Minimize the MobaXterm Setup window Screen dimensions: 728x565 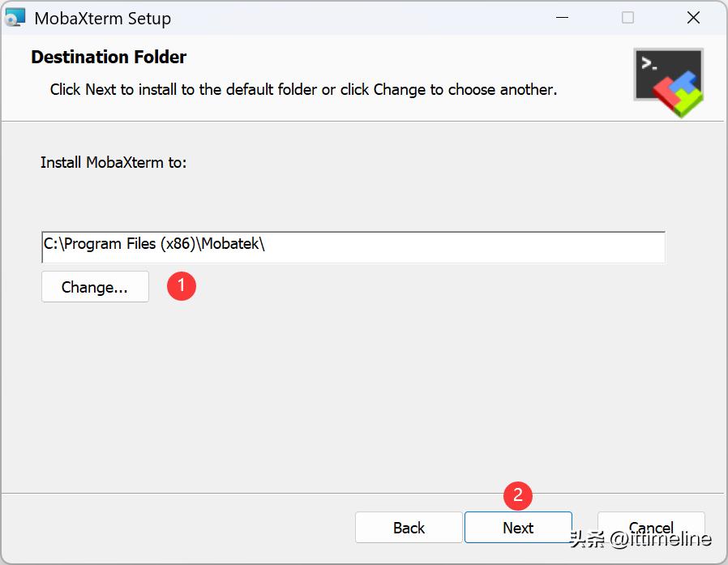click(562, 18)
